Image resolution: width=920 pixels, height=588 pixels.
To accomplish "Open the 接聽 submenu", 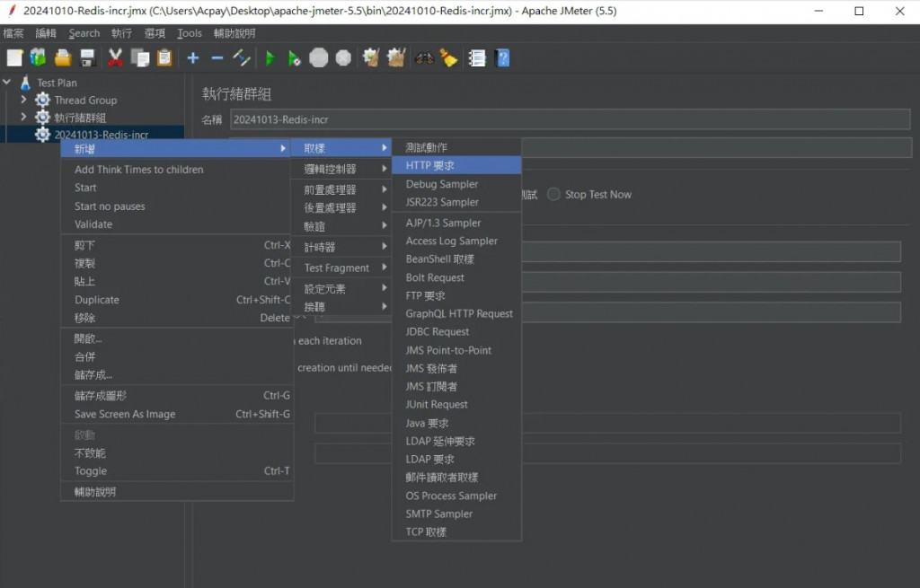I will click(x=341, y=307).
